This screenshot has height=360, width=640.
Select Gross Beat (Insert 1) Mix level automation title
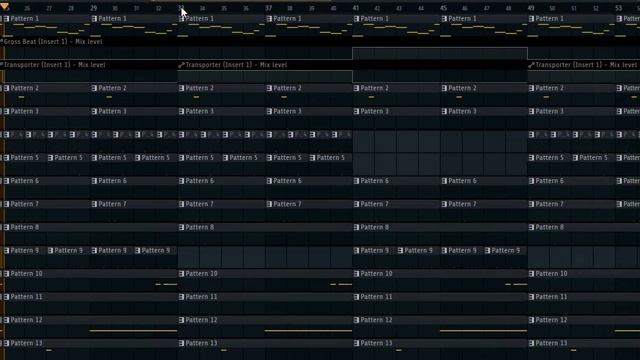click(x=53, y=42)
